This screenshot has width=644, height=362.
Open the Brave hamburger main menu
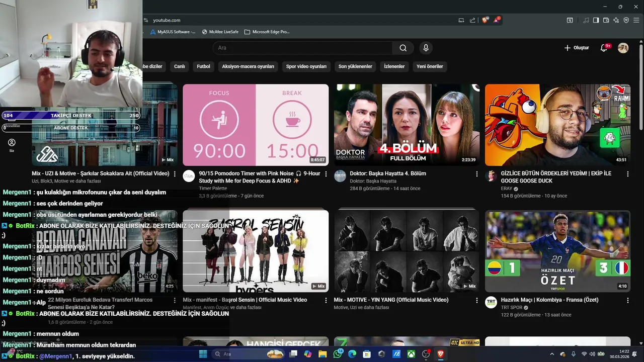coord(636,20)
